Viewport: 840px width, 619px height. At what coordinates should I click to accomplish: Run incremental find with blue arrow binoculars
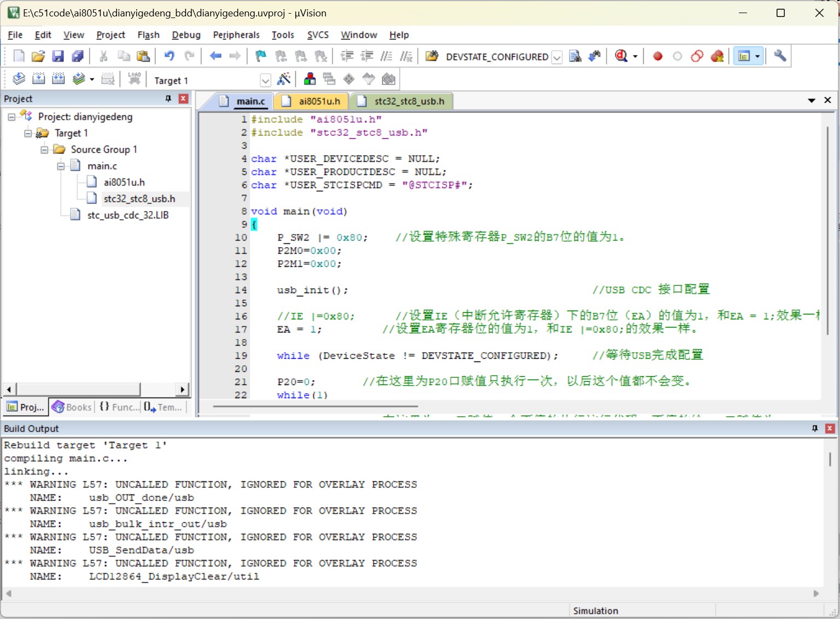(x=594, y=56)
